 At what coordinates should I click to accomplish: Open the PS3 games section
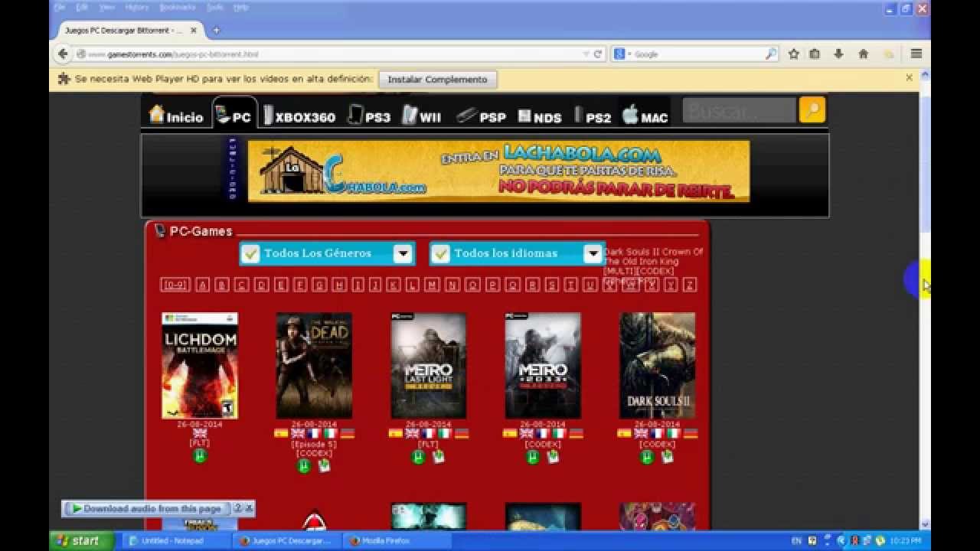coord(369,116)
